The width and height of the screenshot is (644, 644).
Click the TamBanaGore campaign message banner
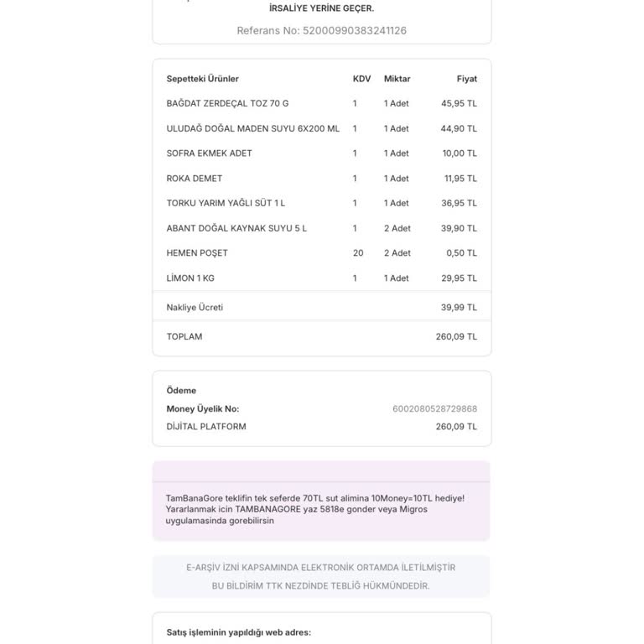pos(321,501)
